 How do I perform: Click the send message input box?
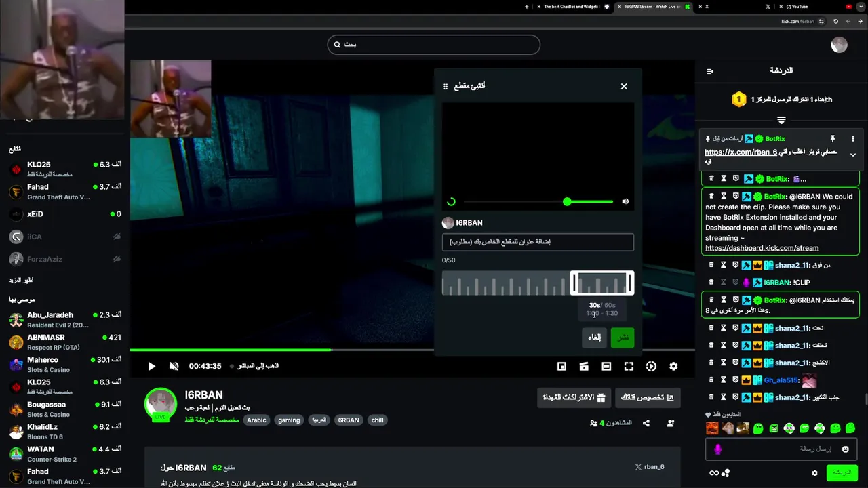click(781, 449)
